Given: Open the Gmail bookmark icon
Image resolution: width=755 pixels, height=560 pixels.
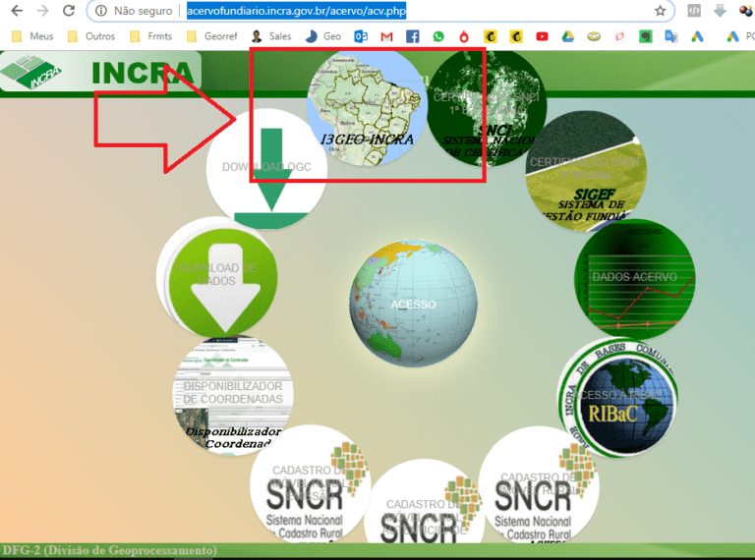Looking at the screenshot, I should click(386, 36).
